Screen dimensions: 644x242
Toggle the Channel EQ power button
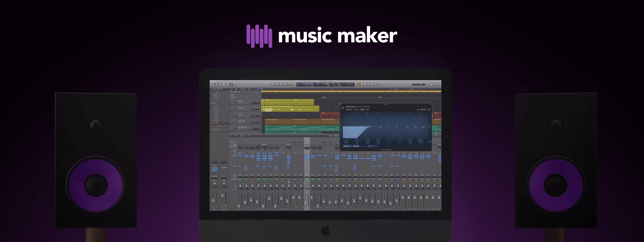(343, 108)
